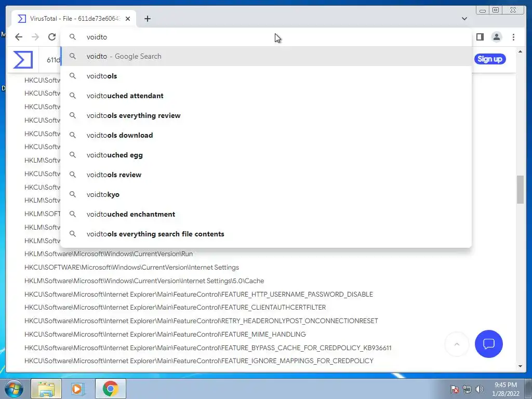
Task: Reload the current page
Action: [52, 37]
